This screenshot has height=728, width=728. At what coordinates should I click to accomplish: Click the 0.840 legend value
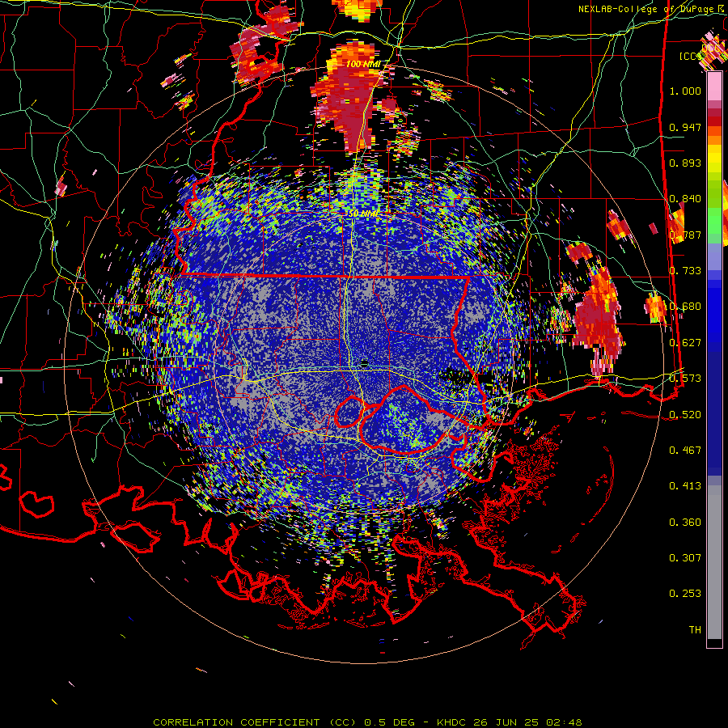(685, 199)
